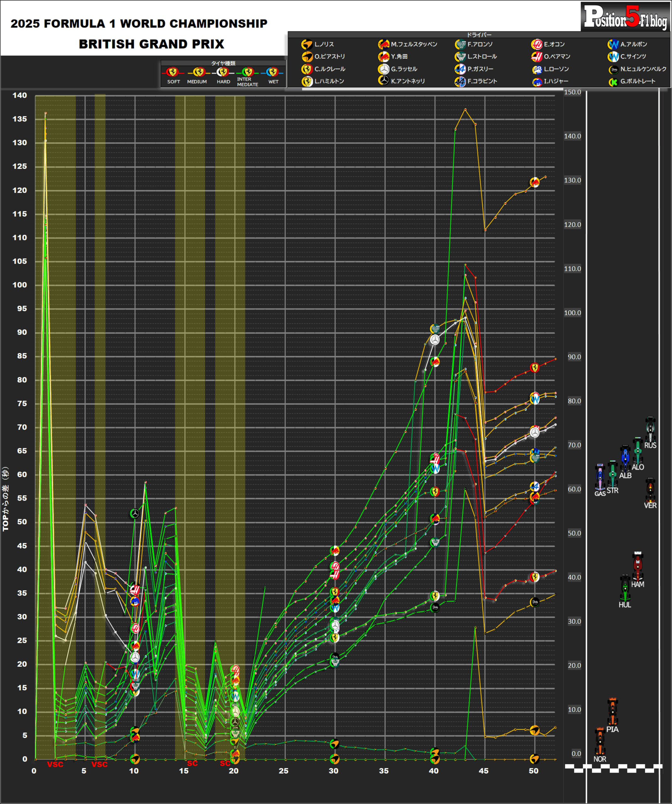Click the VER Red Bull car image

pyautogui.click(x=650, y=491)
